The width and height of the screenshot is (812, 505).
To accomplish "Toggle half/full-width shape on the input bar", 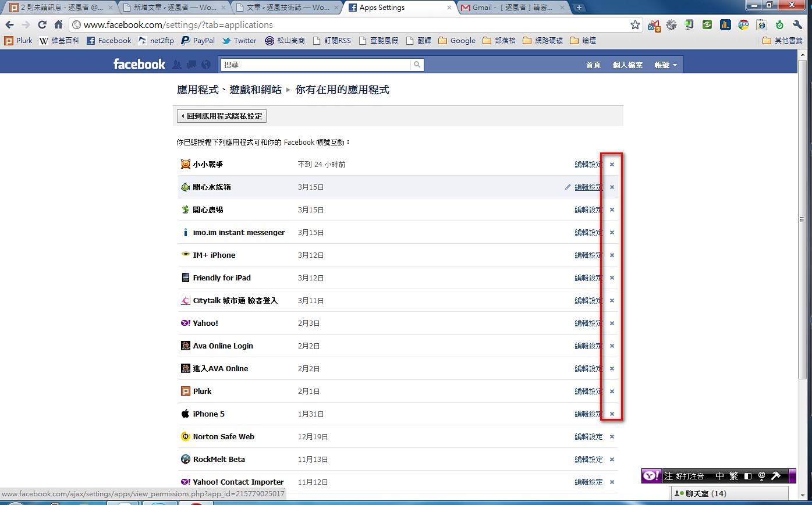I will coord(748,476).
